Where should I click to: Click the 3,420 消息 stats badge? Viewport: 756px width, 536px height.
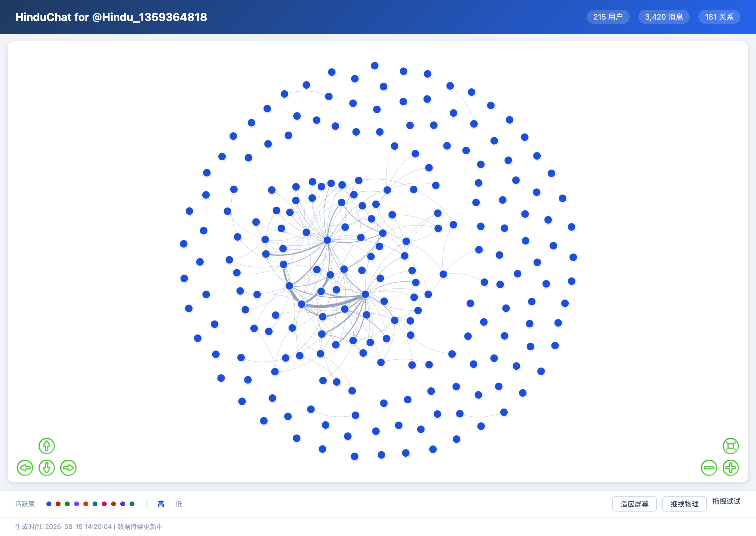[664, 17]
